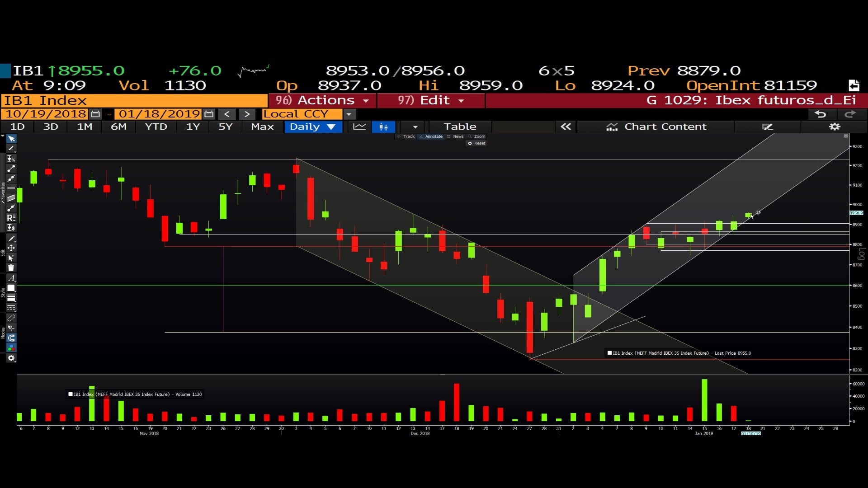Select the trend line drawing tool

(x=11, y=169)
